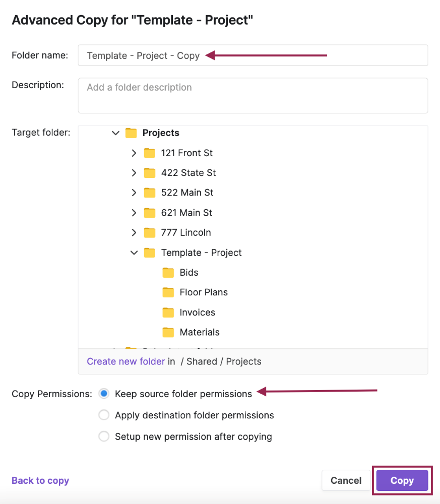
Task: Select the Bids folder icon
Action: coord(168,273)
